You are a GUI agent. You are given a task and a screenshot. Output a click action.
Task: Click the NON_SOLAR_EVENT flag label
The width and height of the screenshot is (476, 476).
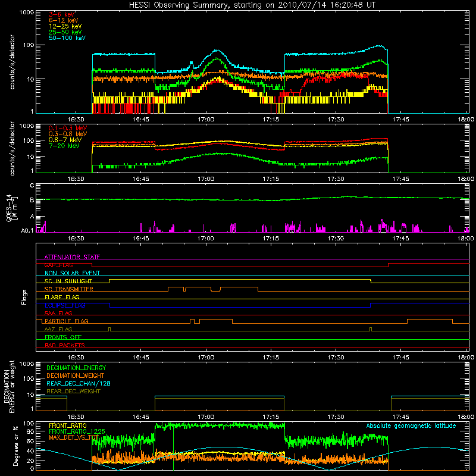click(x=72, y=273)
